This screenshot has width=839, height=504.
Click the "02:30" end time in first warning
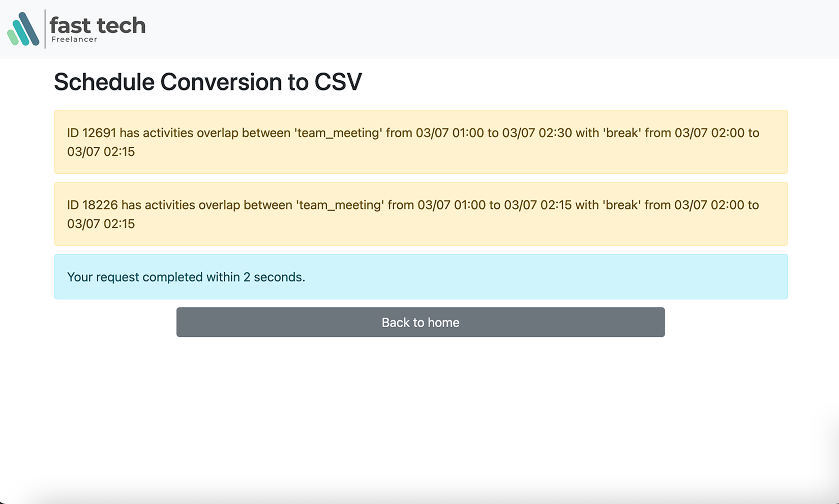tap(555, 133)
